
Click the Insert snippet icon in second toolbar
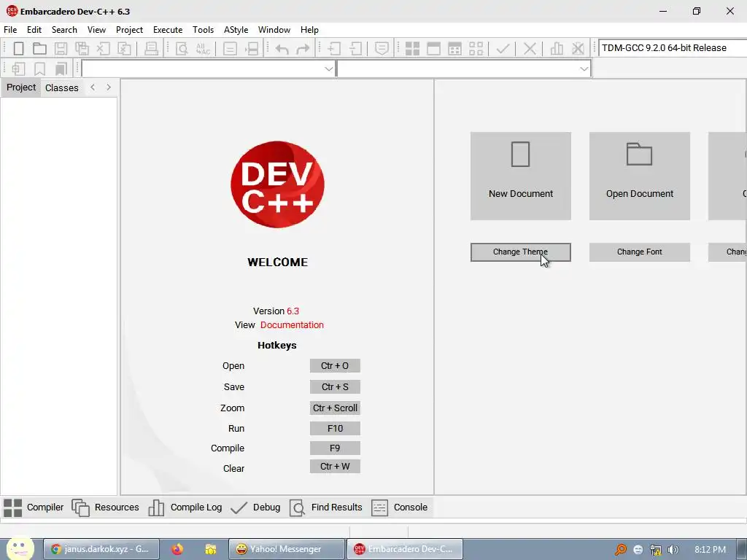(18, 69)
